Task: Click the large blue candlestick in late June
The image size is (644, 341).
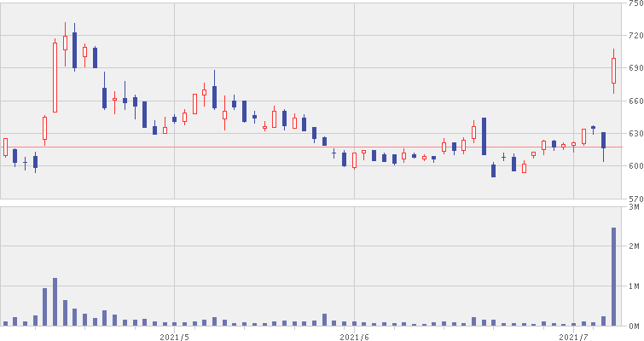Action: pyautogui.click(x=484, y=136)
